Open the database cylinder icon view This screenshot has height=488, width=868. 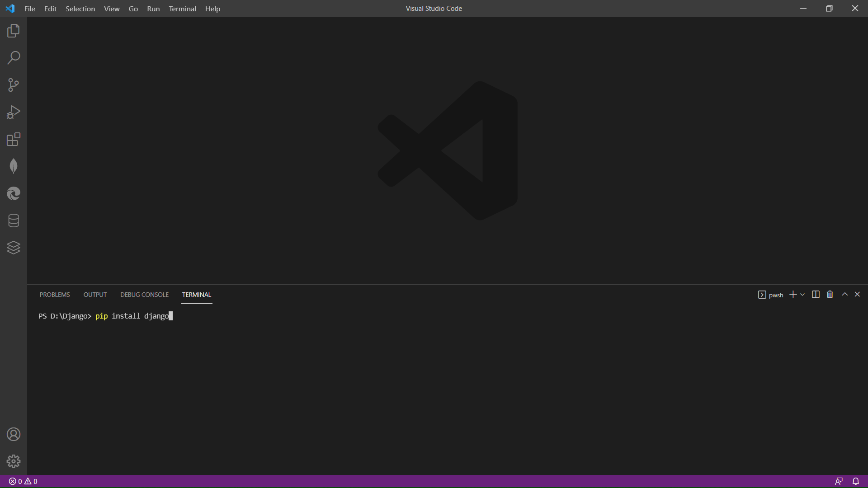[14, 221]
